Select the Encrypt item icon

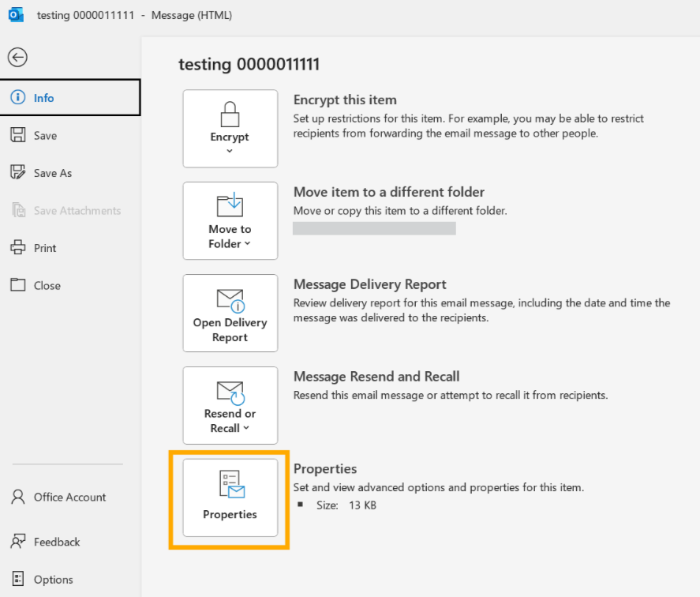(x=230, y=113)
